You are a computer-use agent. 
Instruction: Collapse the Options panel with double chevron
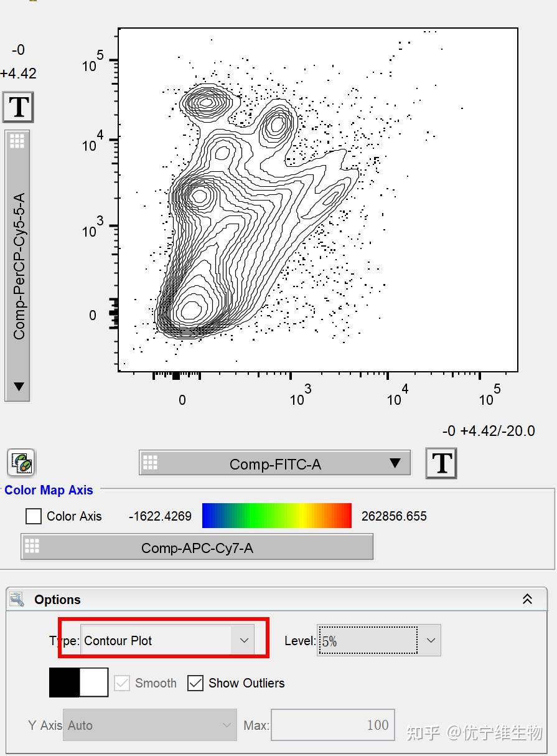527,599
